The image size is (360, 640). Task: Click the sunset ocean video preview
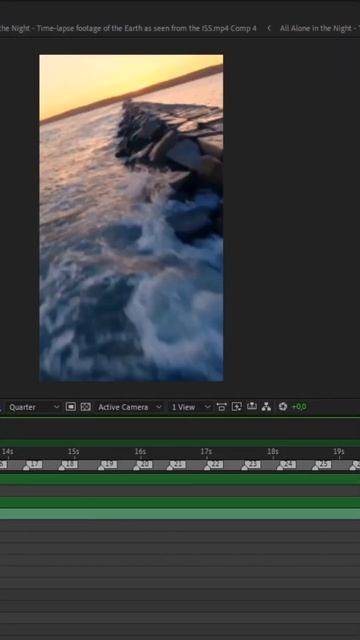click(131, 218)
